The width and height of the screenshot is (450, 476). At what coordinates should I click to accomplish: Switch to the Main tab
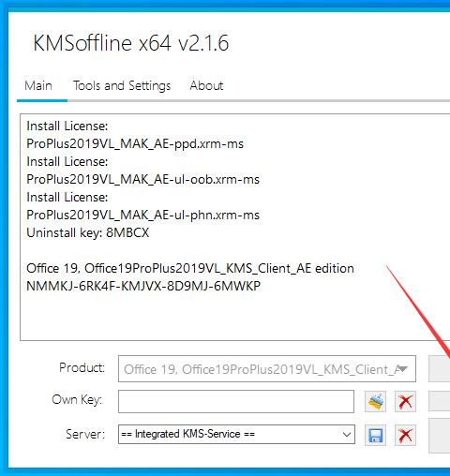click(38, 85)
